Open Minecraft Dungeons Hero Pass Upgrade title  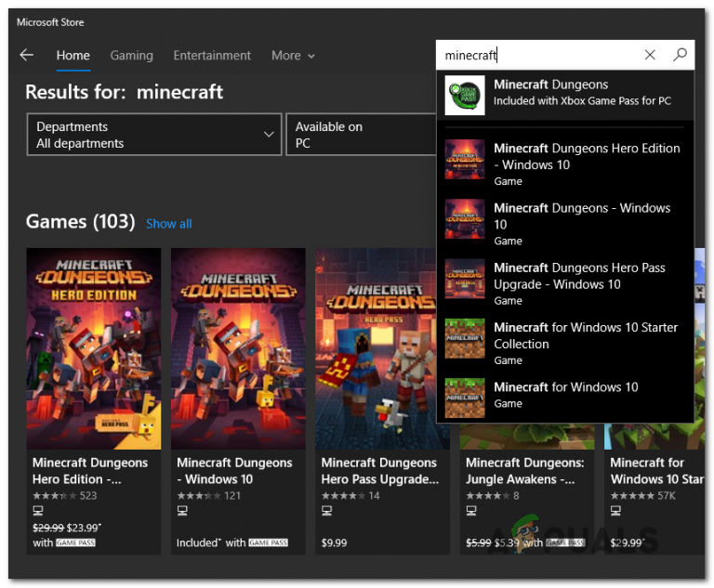click(x=380, y=471)
